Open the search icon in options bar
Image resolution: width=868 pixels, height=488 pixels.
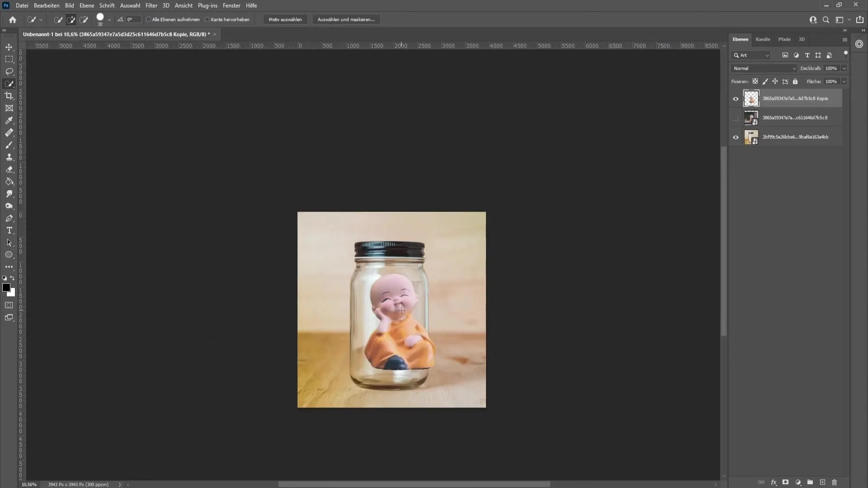point(826,19)
